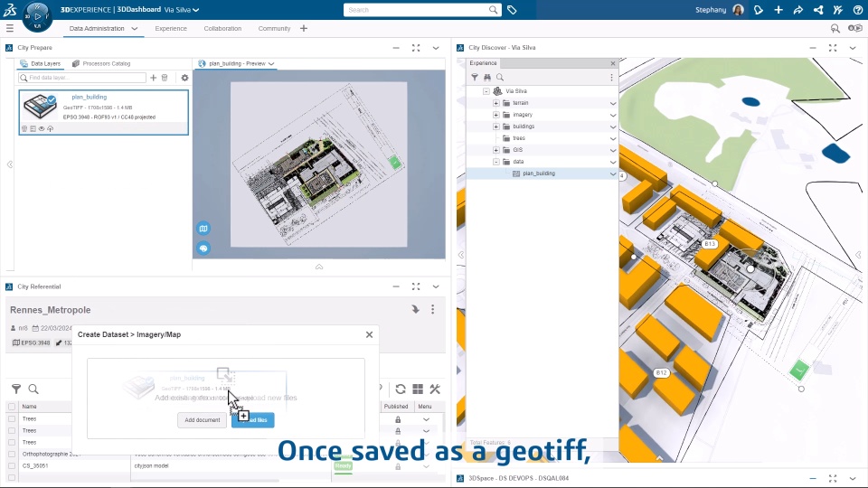Image resolution: width=868 pixels, height=488 pixels.
Task: Open the Experience panel three-dot menu
Action: (x=612, y=78)
